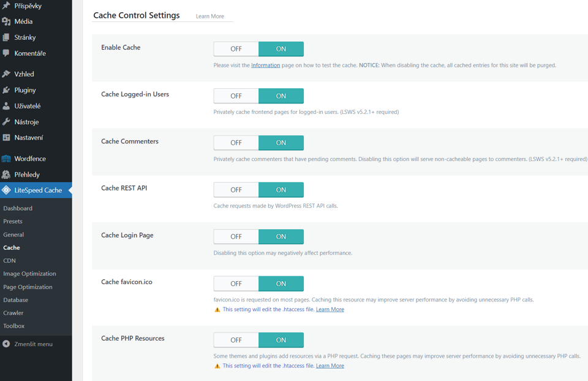Viewport: 588px width, 381px height.
Task: Open Learn More under Cache favicon.ico
Action: point(330,309)
